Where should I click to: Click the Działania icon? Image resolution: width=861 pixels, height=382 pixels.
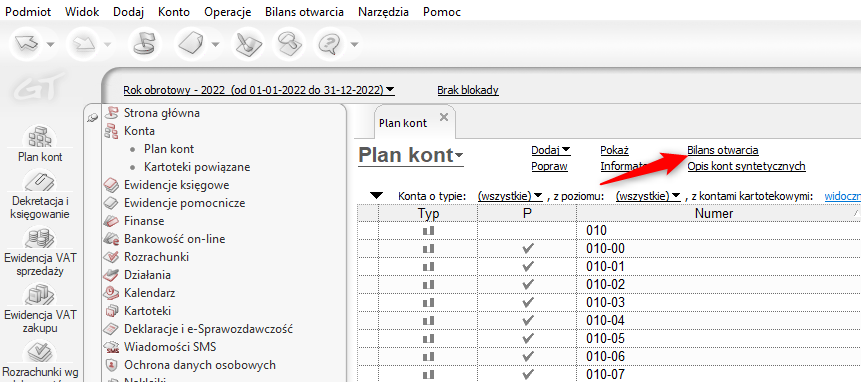point(111,274)
